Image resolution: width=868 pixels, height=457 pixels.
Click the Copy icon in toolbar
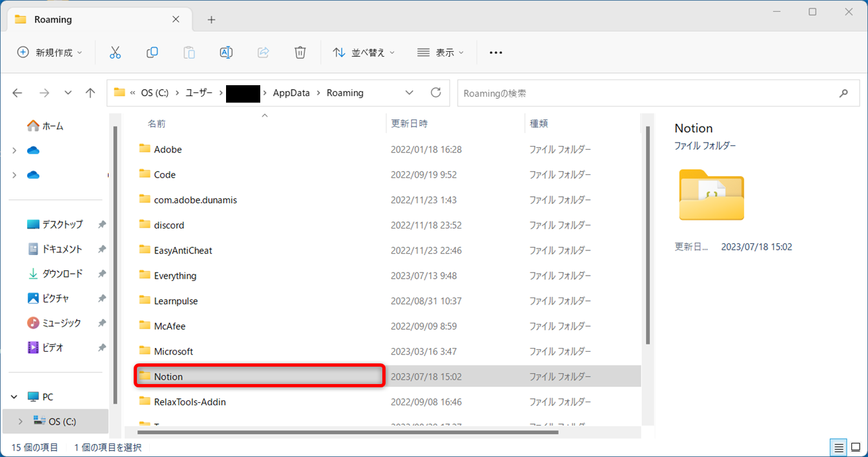[152, 53]
